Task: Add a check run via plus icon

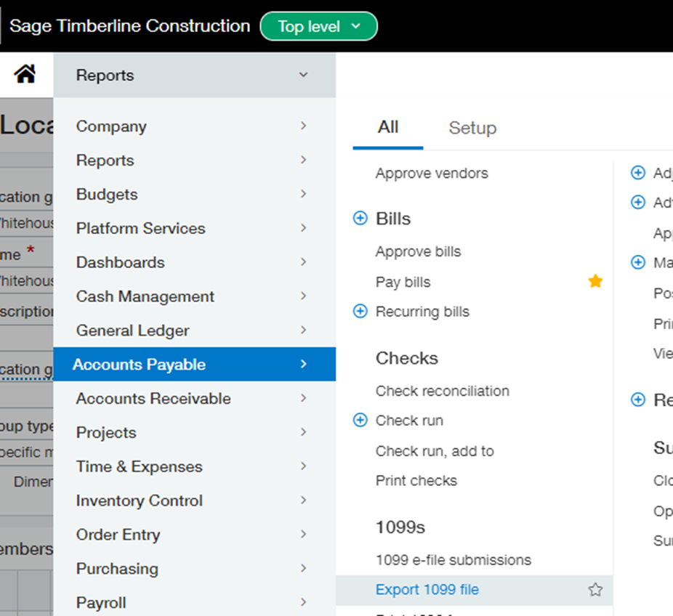Action: 360,420
